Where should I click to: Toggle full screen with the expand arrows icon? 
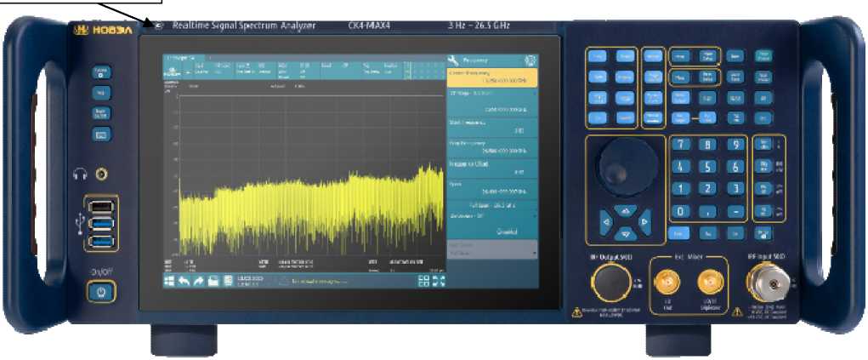[439, 283]
